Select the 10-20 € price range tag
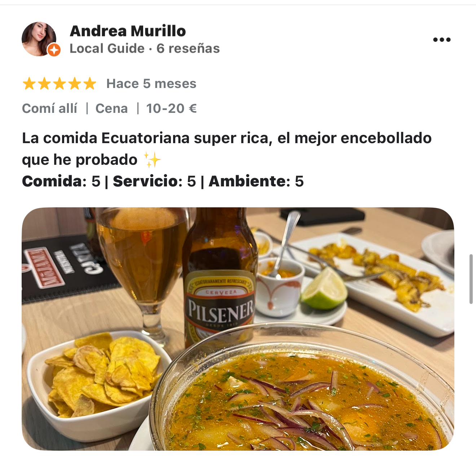 coord(171,108)
